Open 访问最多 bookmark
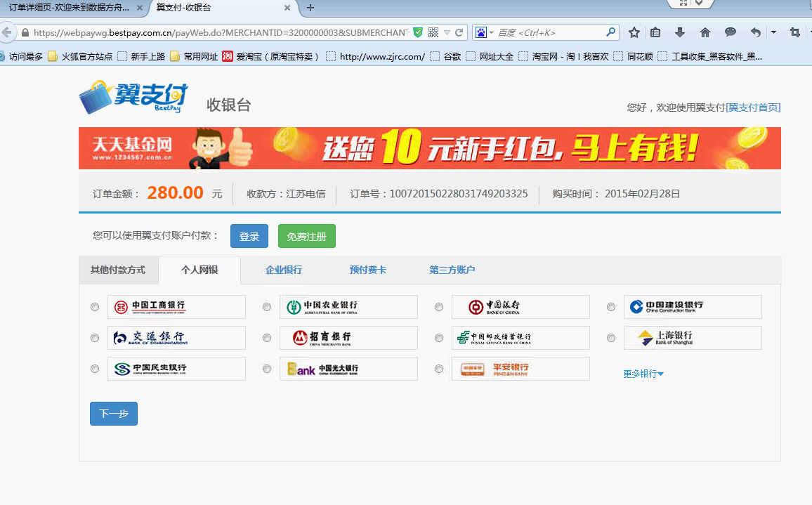 21,56
